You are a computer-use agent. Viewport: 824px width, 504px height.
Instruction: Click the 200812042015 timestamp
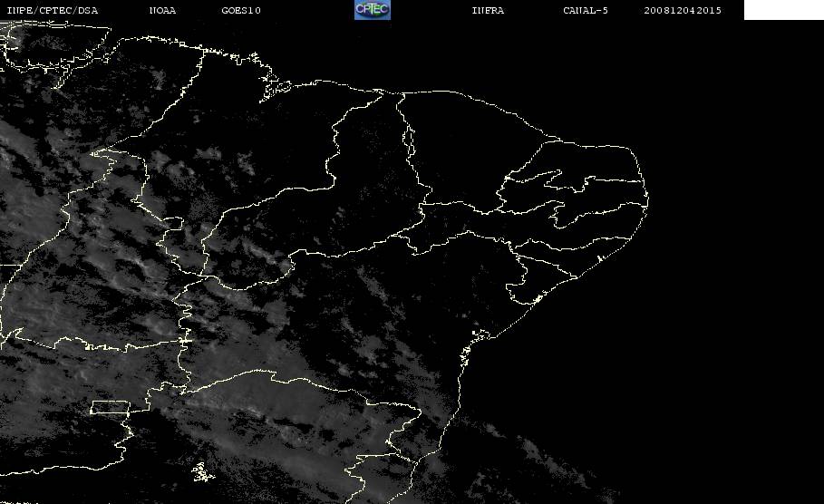[683, 11]
